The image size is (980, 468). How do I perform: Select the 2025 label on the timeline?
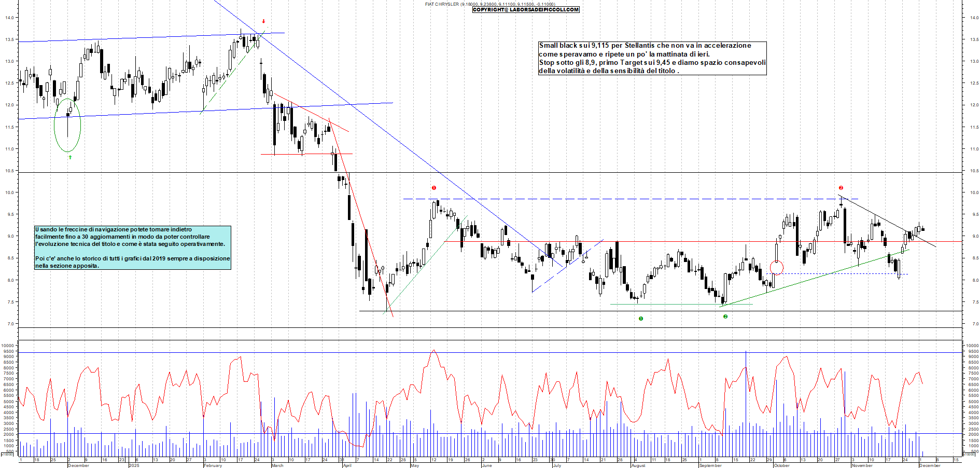pos(134,466)
